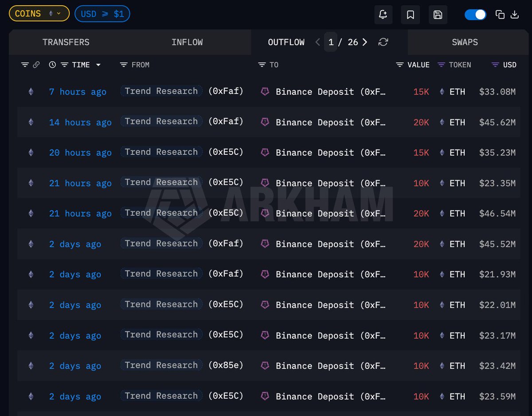
Task: Click the leftmost Ethereum icon in $45.52M row
Action: tap(31, 244)
